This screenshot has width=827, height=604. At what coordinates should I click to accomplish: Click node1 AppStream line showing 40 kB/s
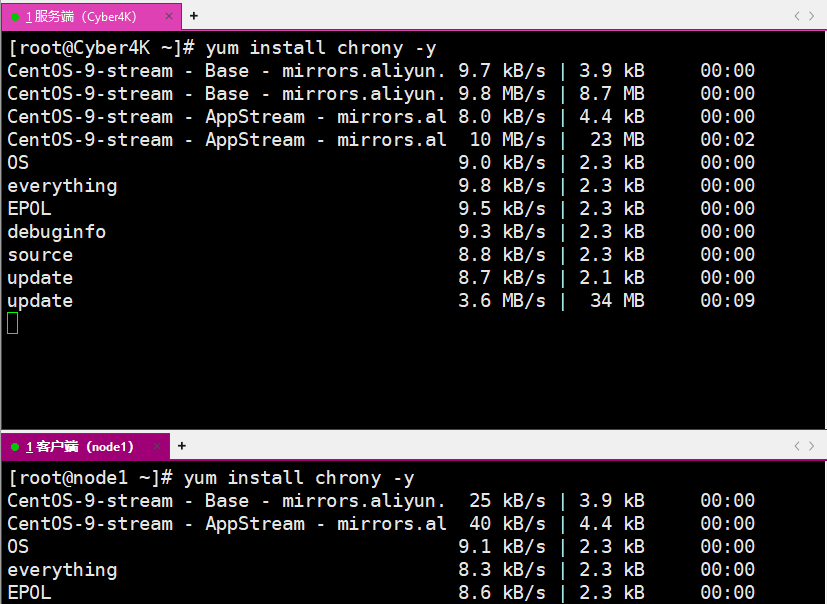click(x=381, y=524)
